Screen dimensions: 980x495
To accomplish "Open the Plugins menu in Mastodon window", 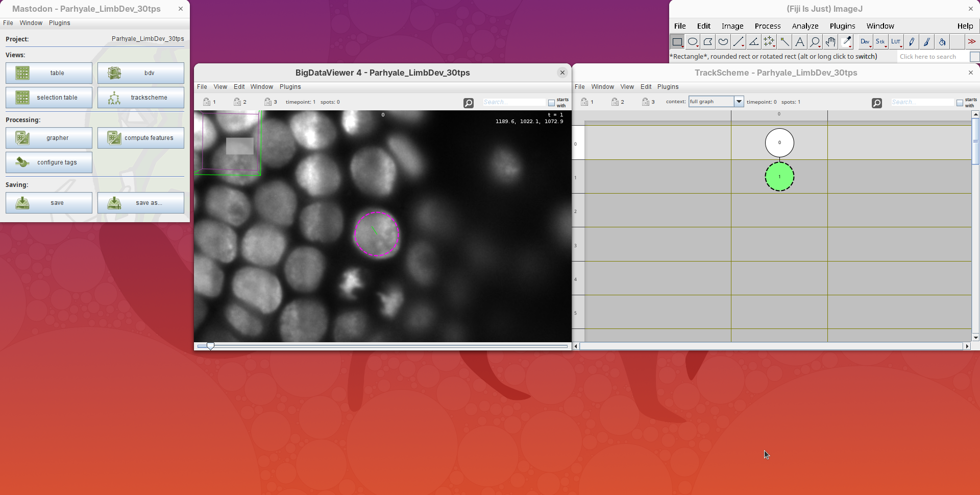I will tap(59, 23).
